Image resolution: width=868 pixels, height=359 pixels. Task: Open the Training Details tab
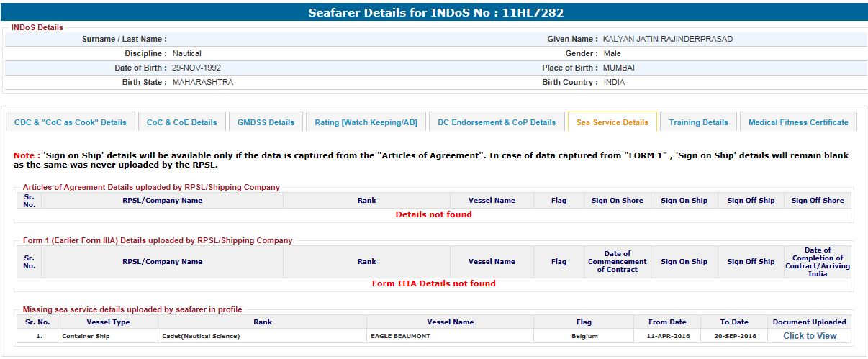(698, 122)
